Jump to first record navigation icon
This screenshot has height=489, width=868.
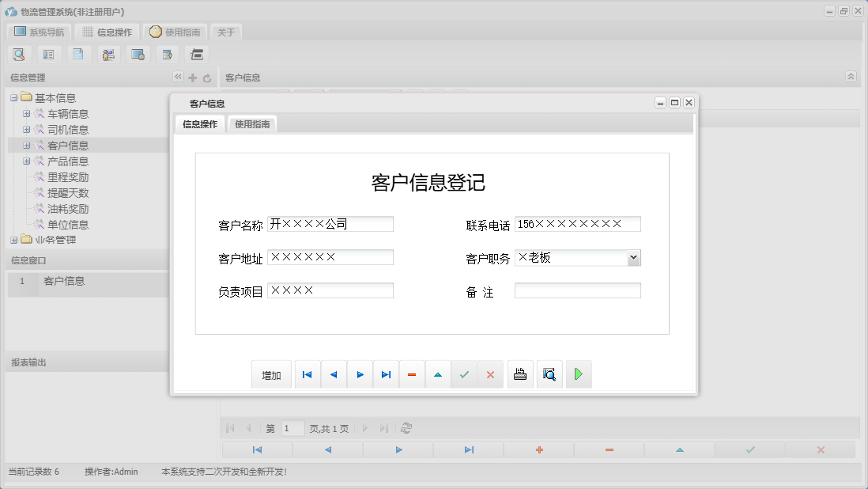(x=307, y=373)
